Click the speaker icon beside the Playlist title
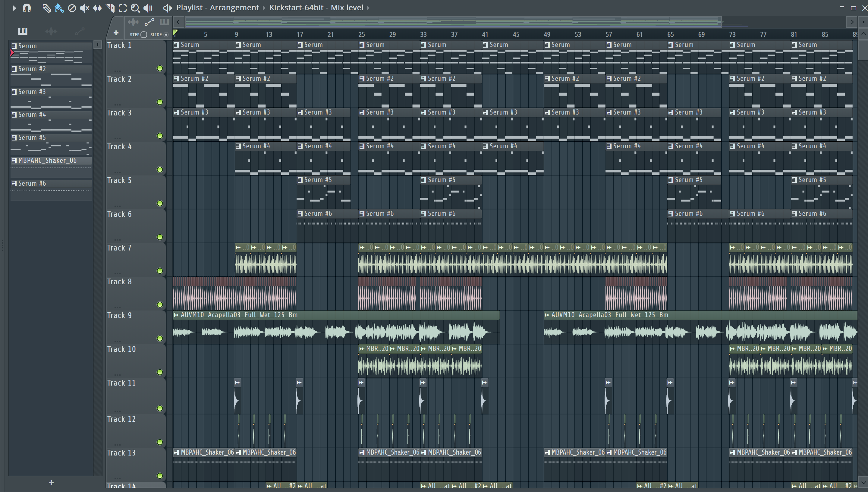The width and height of the screenshot is (868, 492). [168, 8]
